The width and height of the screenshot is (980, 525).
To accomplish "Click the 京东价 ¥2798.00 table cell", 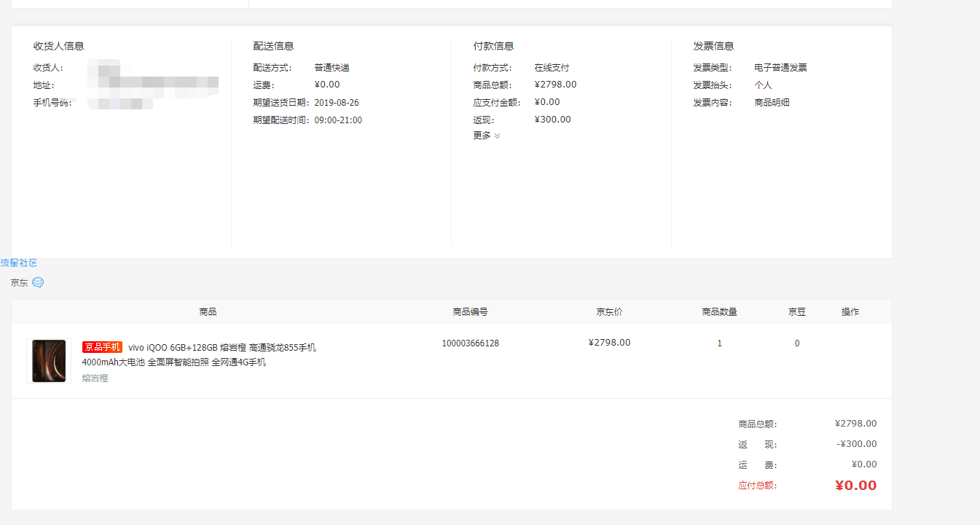I will pyautogui.click(x=610, y=343).
